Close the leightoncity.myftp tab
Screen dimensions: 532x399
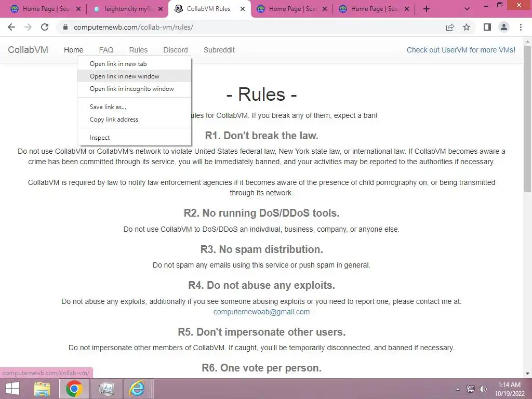161,9
